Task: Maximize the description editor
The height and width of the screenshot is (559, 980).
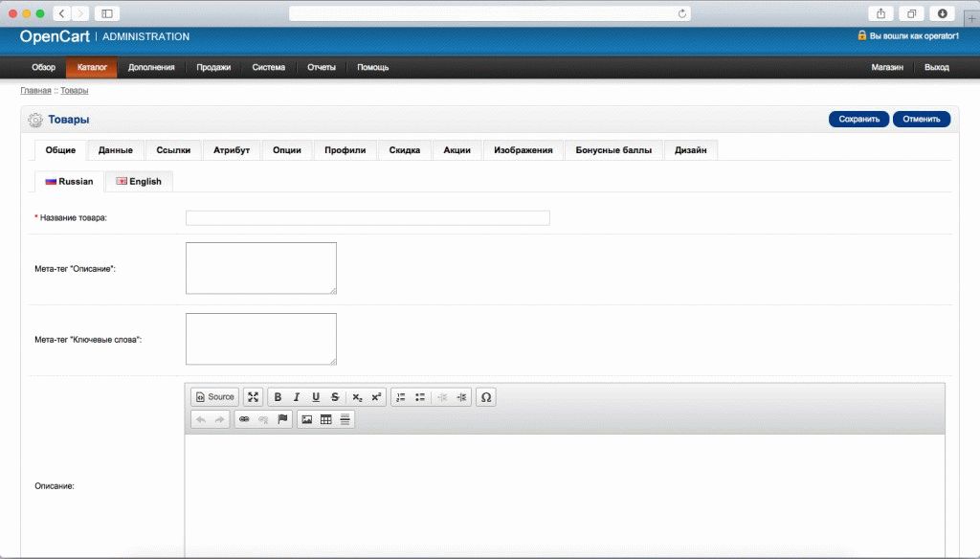Action: tap(254, 397)
